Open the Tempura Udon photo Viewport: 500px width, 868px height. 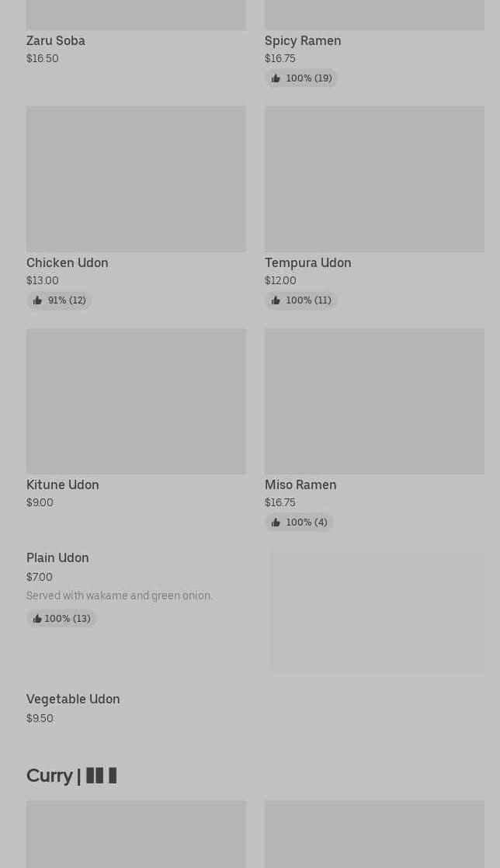tap(374, 179)
